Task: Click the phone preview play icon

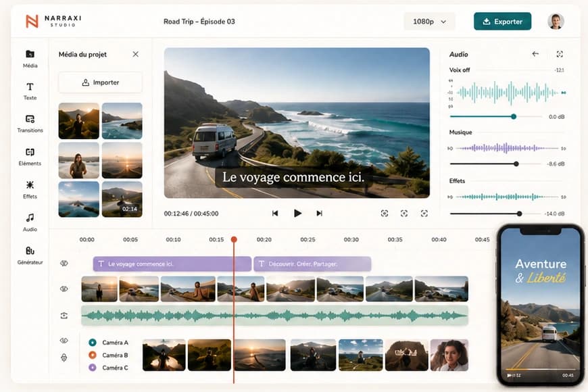Action: tap(509, 375)
